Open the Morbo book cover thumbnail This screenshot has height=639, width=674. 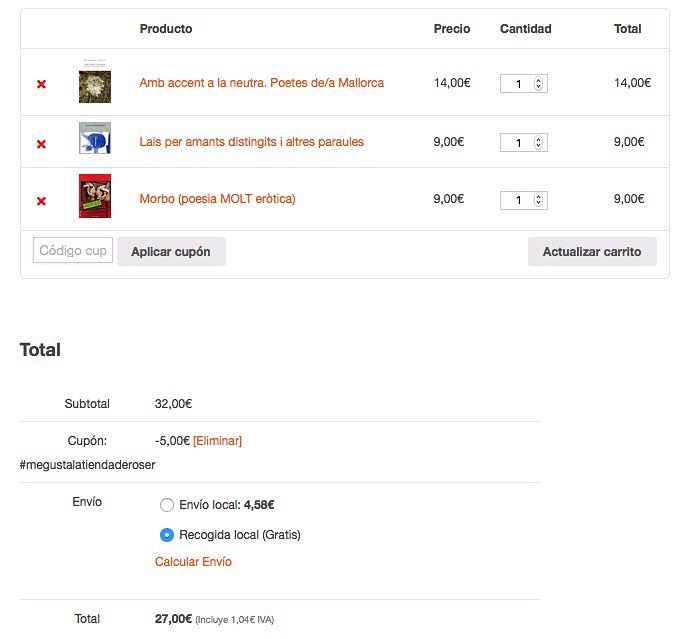(95, 196)
